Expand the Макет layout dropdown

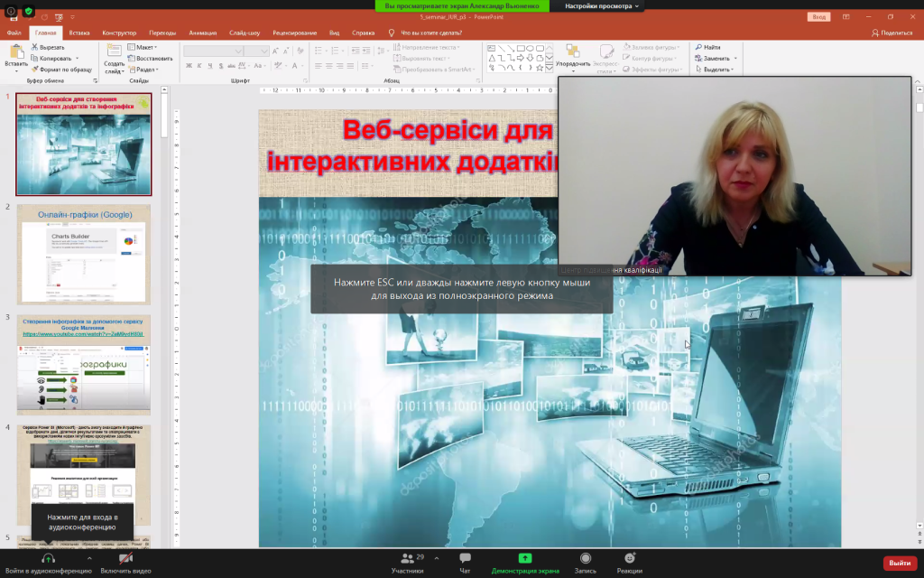(142, 47)
